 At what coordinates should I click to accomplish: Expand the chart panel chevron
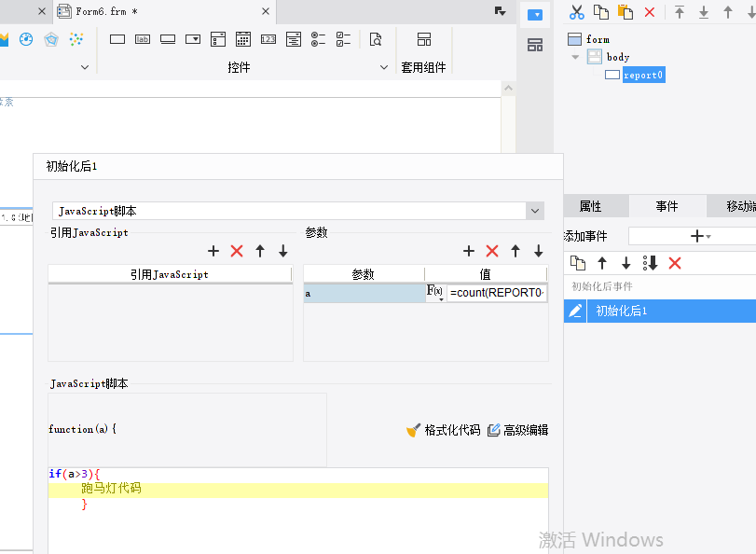[85, 67]
